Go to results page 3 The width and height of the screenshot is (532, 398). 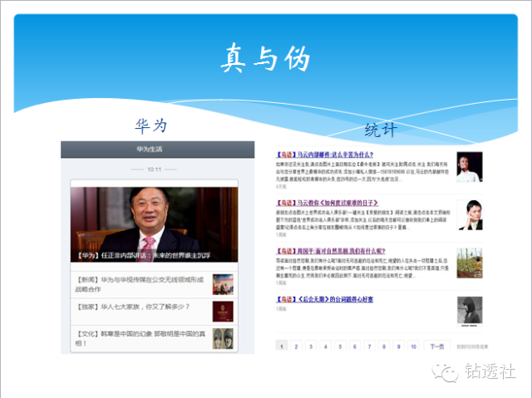click(x=311, y=346)
